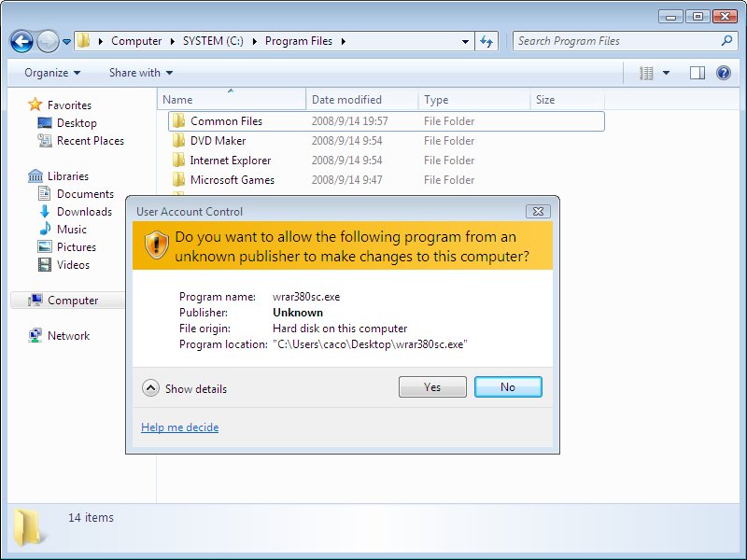Minimize the Explorer window
The width and height of the screenshot is (747, 560).
click(671, 17)
